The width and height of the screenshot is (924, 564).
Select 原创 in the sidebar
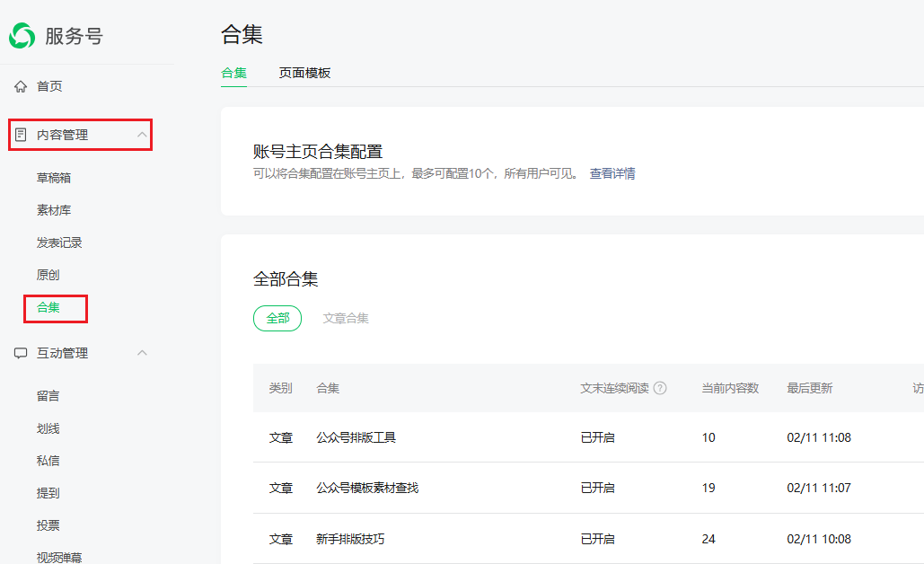[x=48, y=276]
